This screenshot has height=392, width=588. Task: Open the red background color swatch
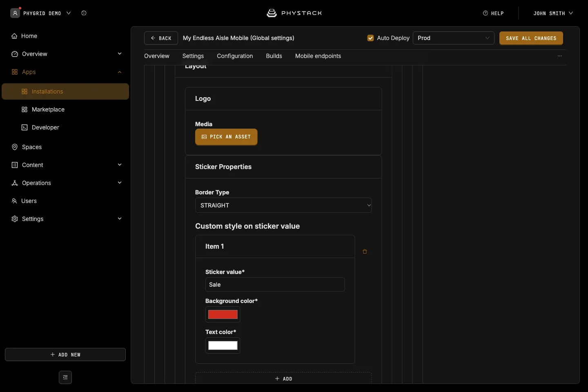point(223,314)
